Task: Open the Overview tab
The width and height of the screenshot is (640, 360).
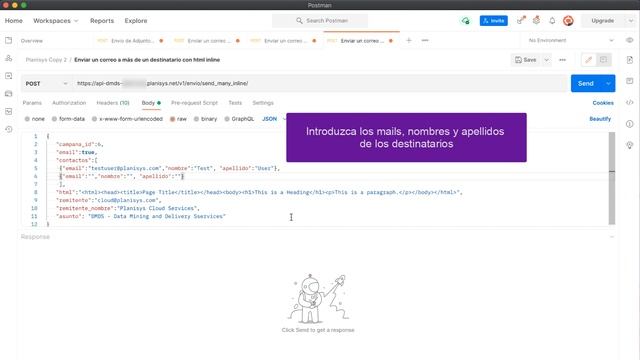Action: [x=32, y=41]
